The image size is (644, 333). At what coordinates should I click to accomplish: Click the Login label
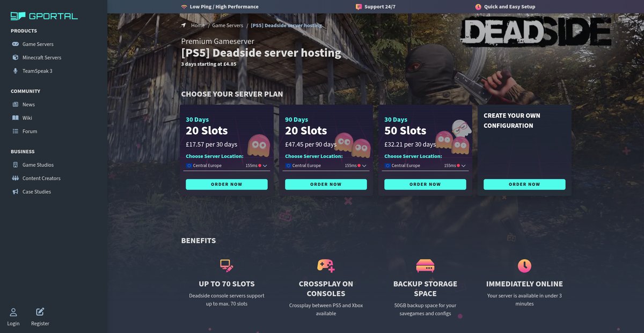(13, 323)
